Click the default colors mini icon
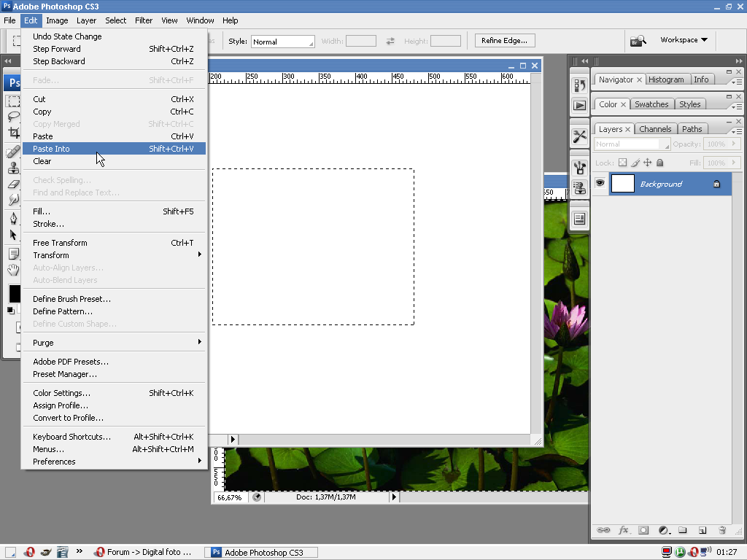This screenshot has height=560, width=747. click(10, 311)
